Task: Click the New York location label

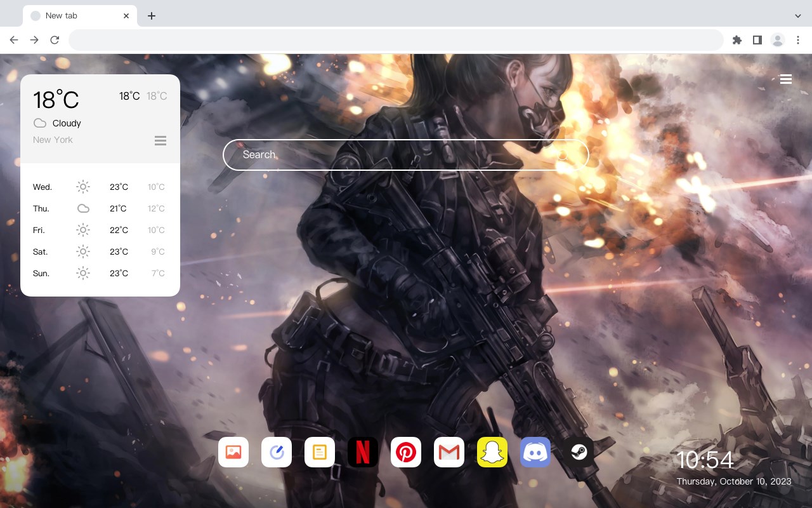Action: coord(53,140)
